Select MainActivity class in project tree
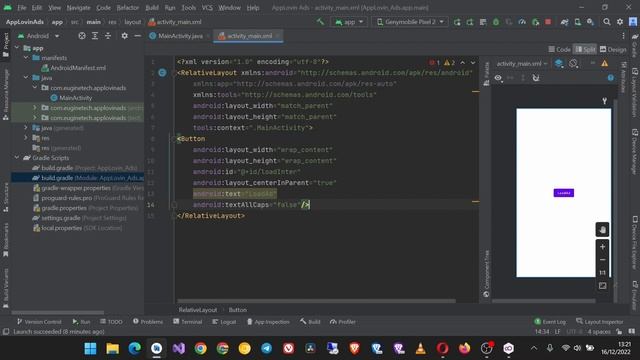Screen dimensions: 640x360 [x=71, y=98]
